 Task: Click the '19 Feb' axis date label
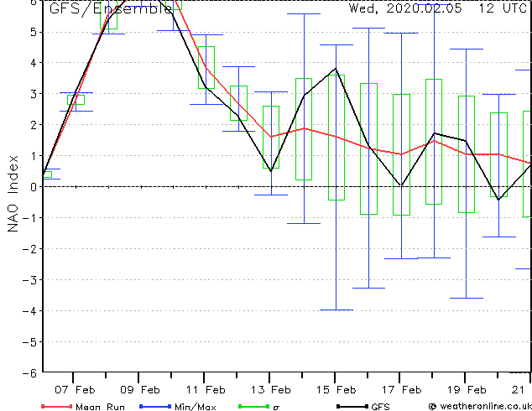click(x=467, y=390)
